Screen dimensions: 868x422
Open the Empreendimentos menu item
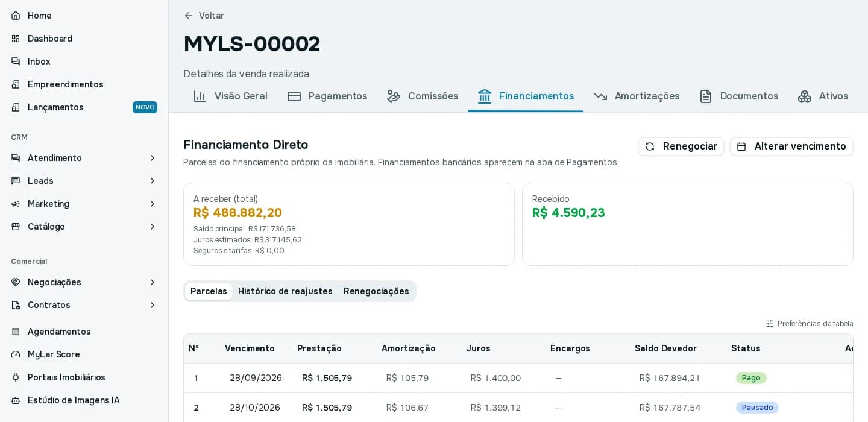(84, 84)
